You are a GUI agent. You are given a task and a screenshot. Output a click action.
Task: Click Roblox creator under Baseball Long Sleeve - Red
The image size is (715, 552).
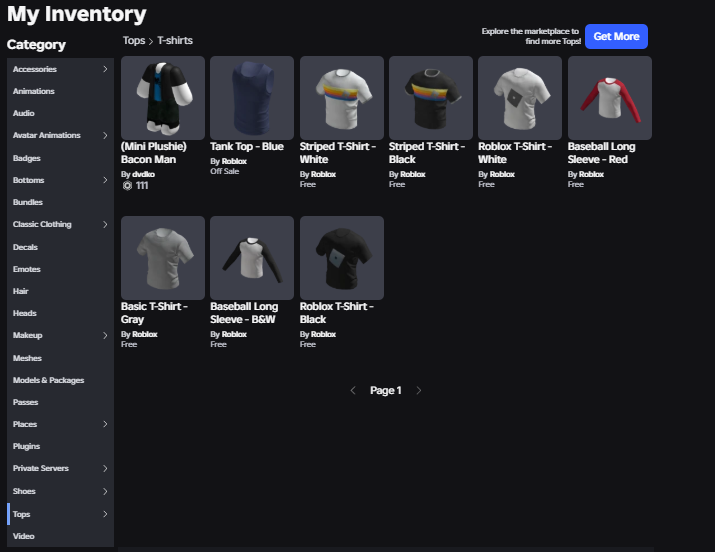tap(591, 174)
